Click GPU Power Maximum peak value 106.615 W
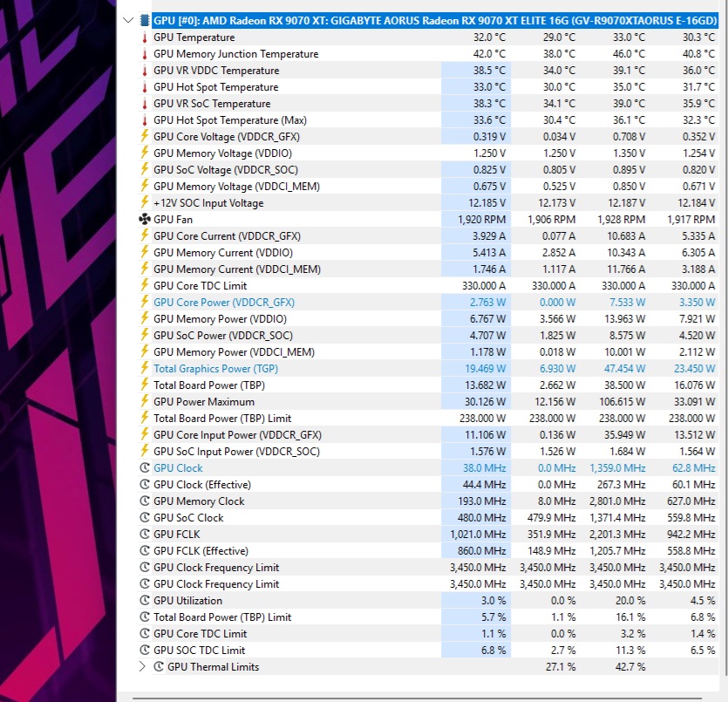 (x=623, y=402)
